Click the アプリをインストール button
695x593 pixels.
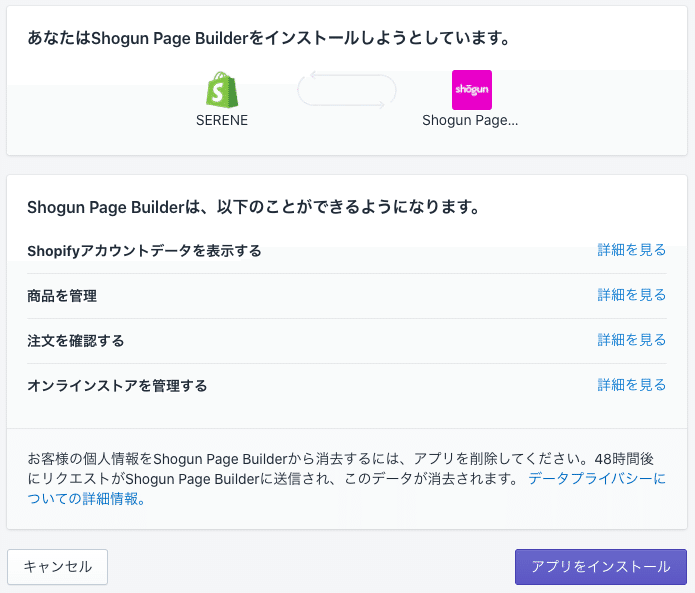click(x=601, y=567)
